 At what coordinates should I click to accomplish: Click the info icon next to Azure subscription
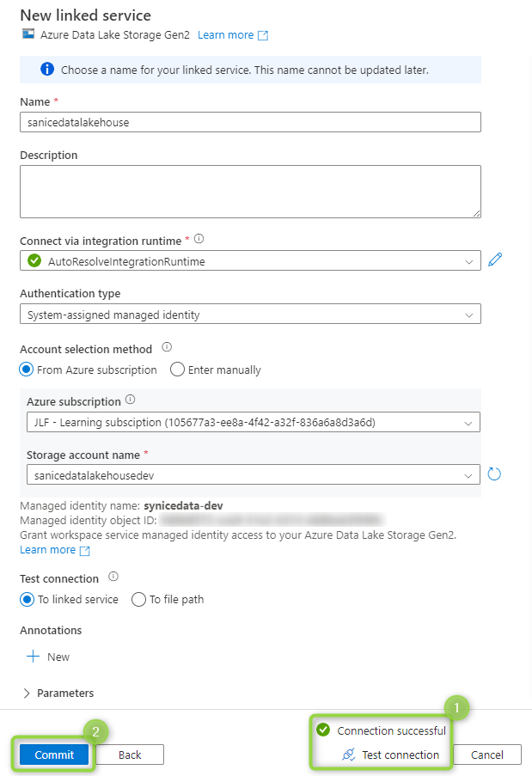click(130, 400)
